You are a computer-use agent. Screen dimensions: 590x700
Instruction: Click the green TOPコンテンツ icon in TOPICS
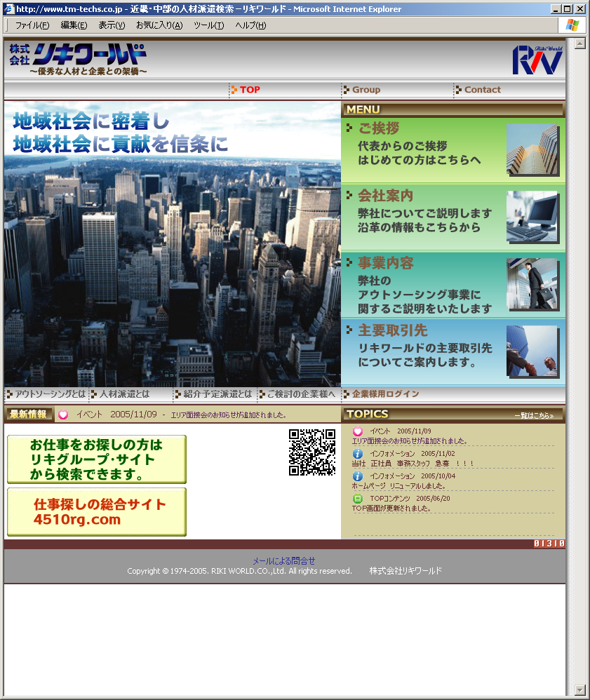358,499
